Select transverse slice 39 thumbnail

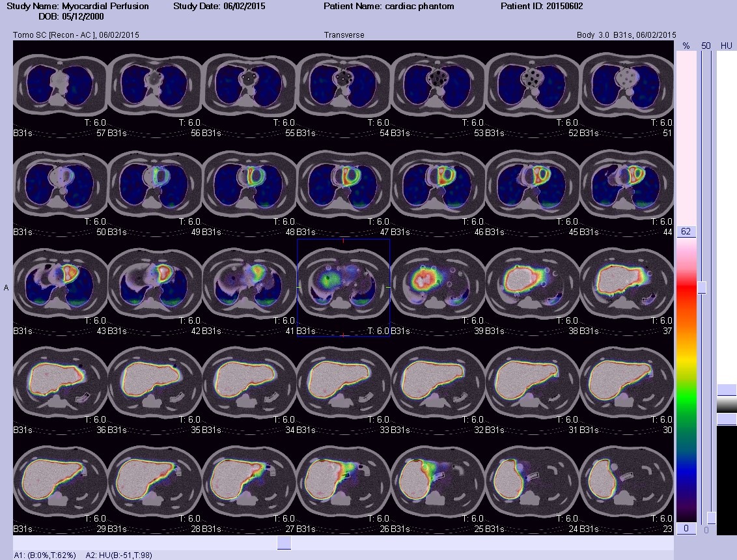coord(438,288)
